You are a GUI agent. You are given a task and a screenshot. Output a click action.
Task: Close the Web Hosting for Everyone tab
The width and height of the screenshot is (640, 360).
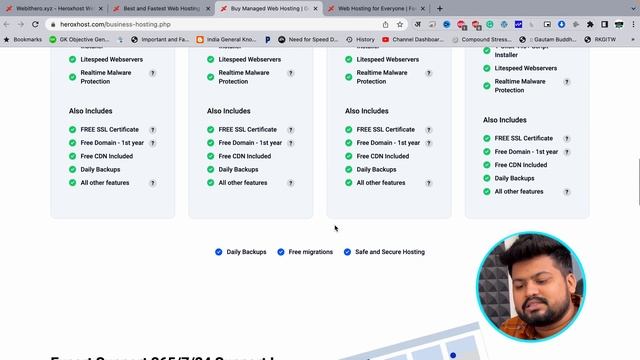(x=422, y=8)
